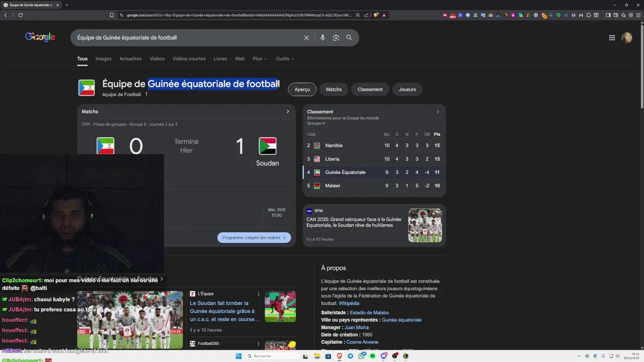Open the Vidéos courtes tab
This screenshot has height=362, width=644.
tap(189, 59)
